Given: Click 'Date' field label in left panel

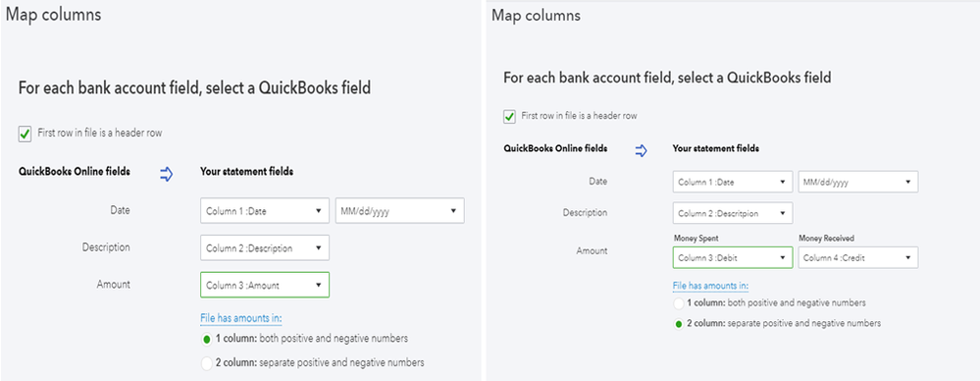Looking at the screenshot, I should pos(120,210).
